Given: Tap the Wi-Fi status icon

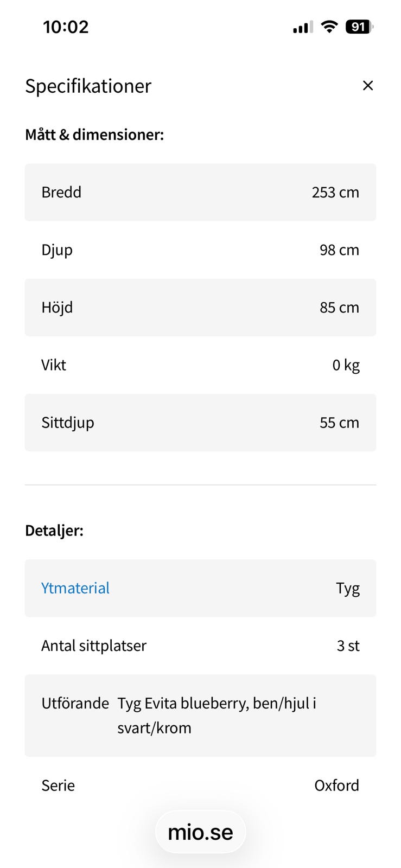Looking at the screenshot, I should pos(329,27).
